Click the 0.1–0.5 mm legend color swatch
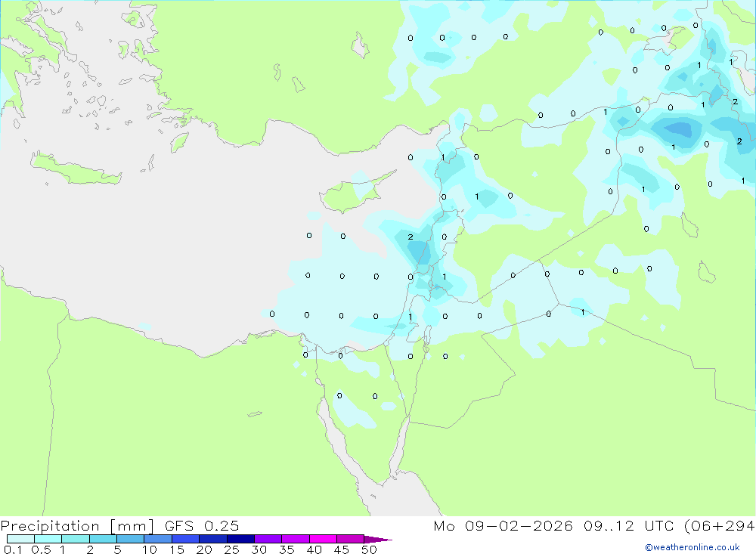The width and height of the screenshot is (756, 554). 20,539
